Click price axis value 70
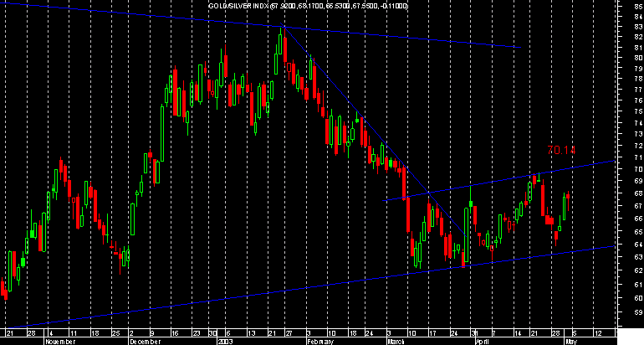The image size is (644, 345). [x=639, y=169]
